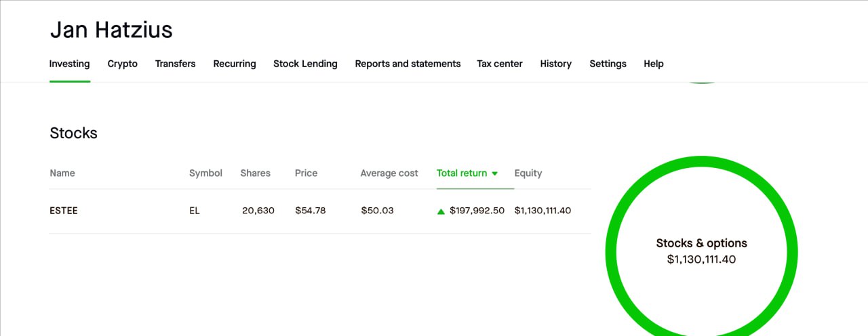Switch to the Crypto tab

(x=123, y=64)
